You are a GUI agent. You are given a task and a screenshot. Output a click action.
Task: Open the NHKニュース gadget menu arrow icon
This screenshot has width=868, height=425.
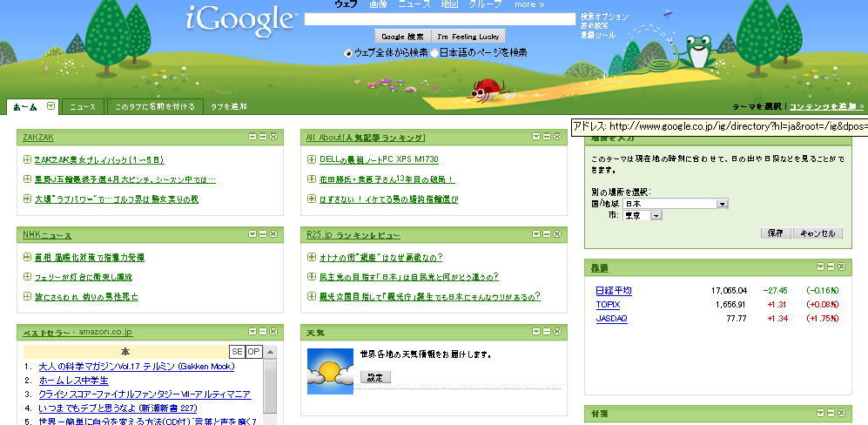tap(252, 233)
